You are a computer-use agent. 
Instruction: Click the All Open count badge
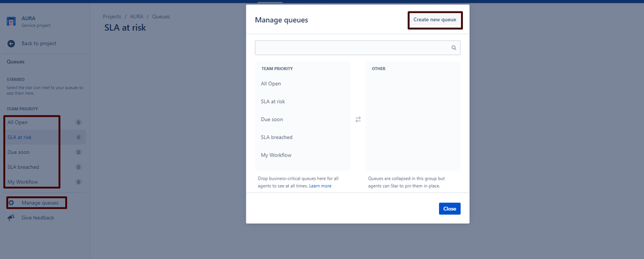(x=79, y=122)
